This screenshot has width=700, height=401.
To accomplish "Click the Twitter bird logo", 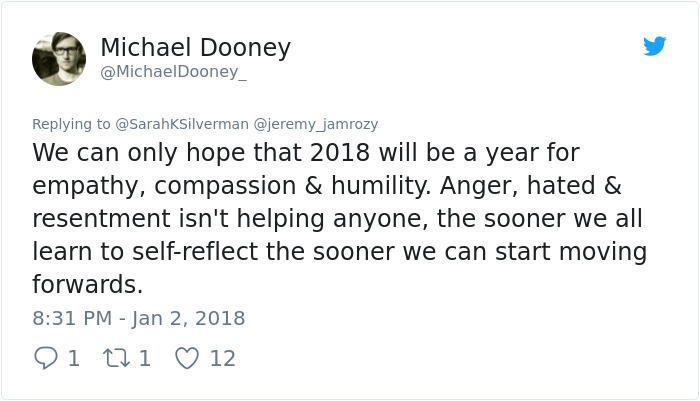I will (x=654, y=46).
